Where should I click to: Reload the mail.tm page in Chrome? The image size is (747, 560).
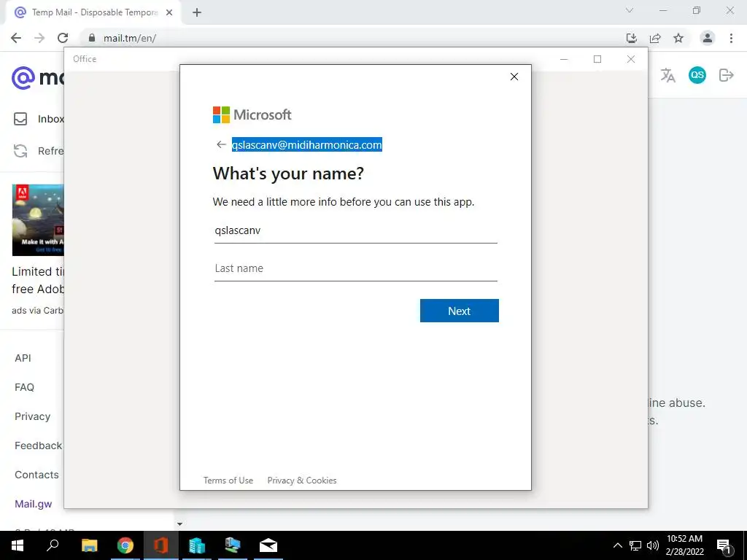(63, 38)
